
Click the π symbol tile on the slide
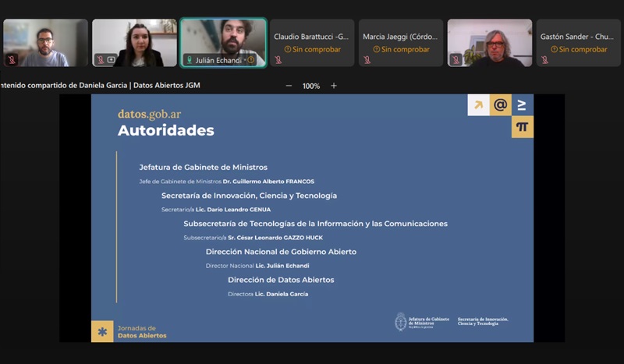click(522, 127)
